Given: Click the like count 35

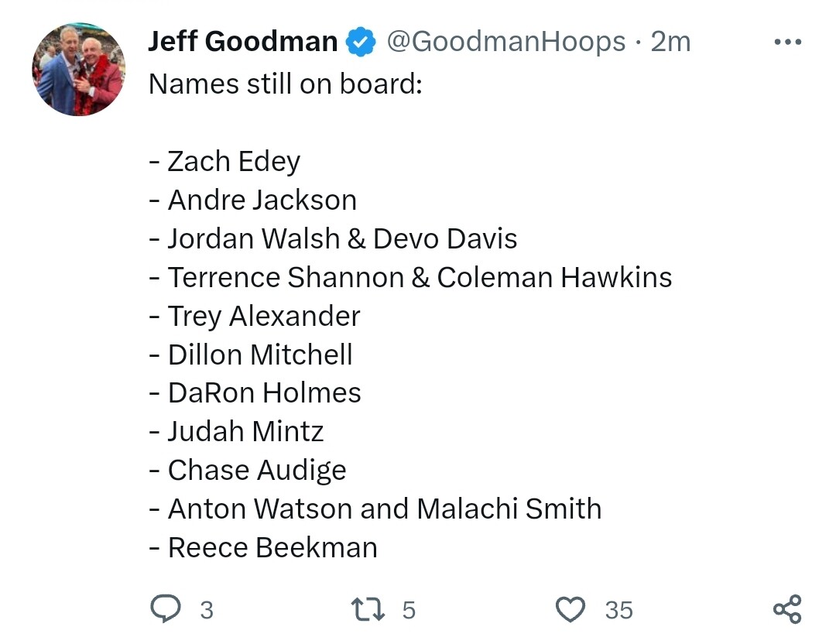Looking at the screenshot, I should [x=618, y=610].
